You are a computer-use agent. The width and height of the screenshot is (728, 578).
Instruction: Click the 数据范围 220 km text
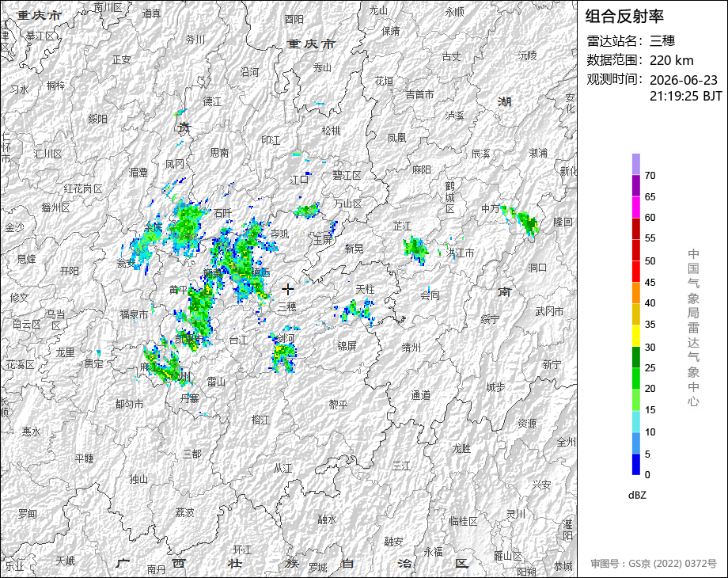pyautogui.click(x=640, y=60)
